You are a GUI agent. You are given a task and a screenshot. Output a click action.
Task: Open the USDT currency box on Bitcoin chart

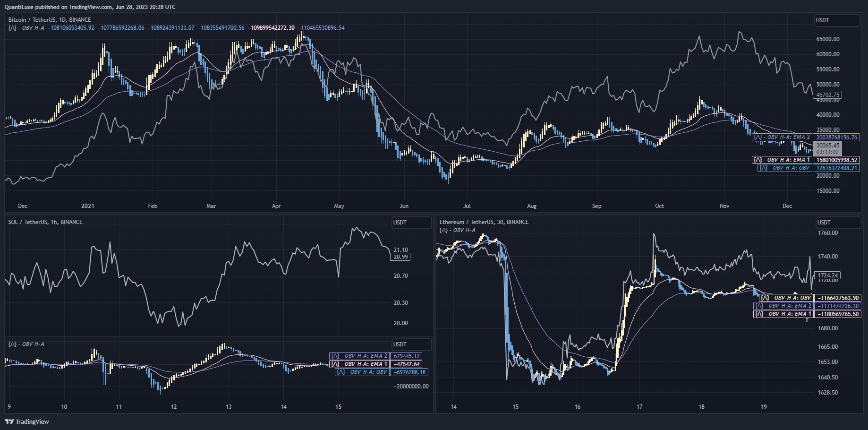(837, 20)
